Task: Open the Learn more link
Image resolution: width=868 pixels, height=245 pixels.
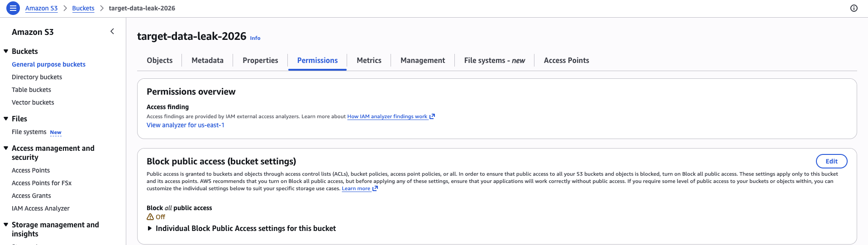Action: tap(356, 188)
